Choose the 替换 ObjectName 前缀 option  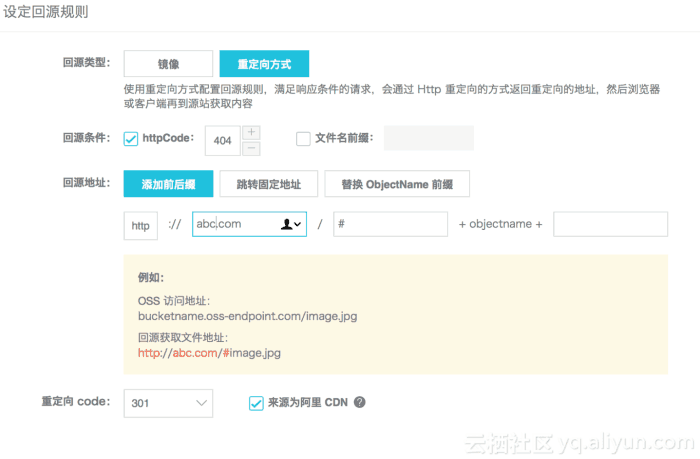(397, 184)
